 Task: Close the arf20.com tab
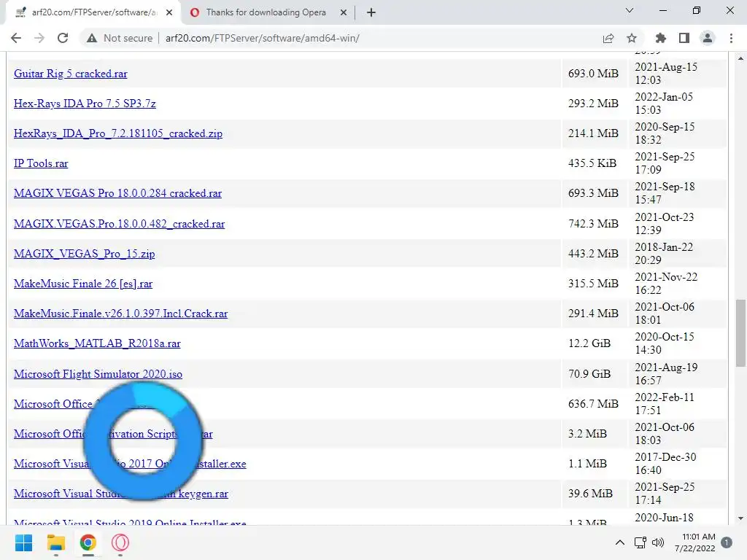coord(169,12)
